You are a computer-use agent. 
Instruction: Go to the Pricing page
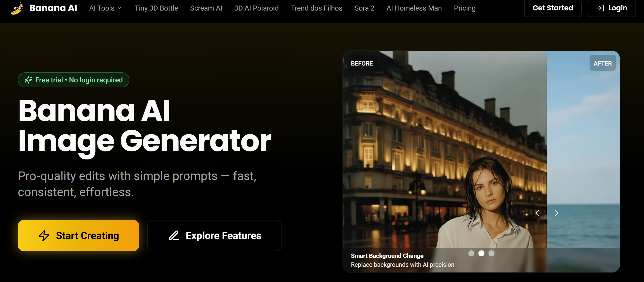[x=465, y=8]
